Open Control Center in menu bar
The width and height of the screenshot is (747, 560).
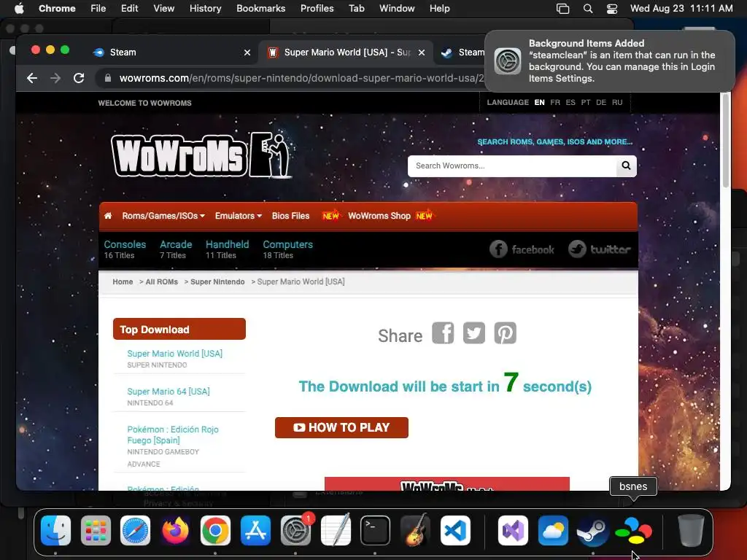click(612, 9)
